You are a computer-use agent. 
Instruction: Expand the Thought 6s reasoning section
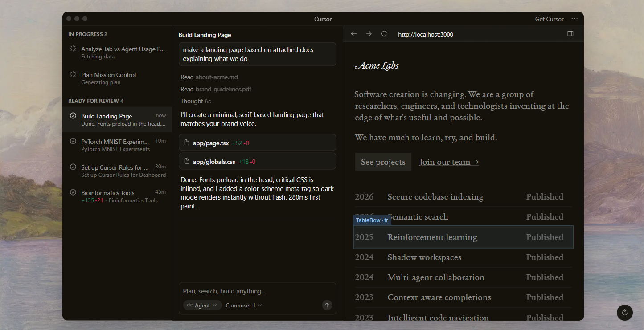(x=196, y=102)
